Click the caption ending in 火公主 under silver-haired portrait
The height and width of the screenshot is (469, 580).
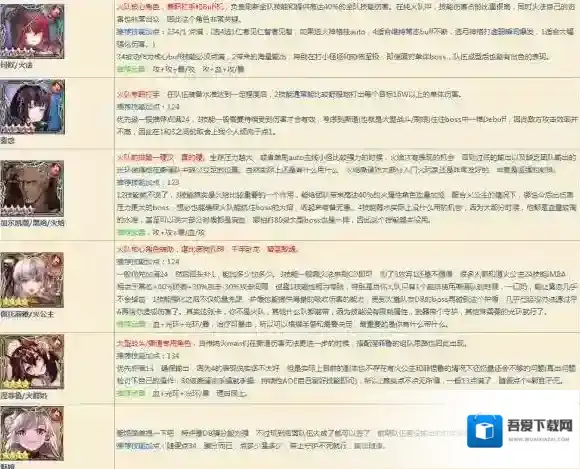(x=27, y=314)
